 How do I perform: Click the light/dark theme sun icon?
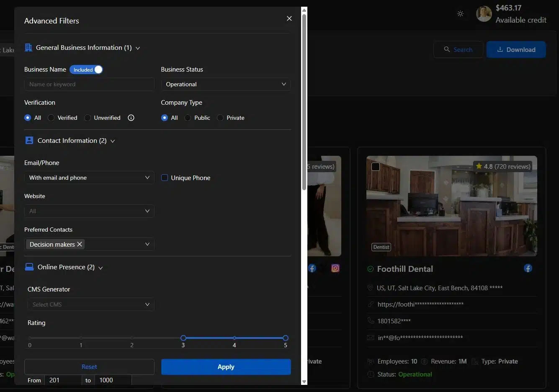coord(460,14)
